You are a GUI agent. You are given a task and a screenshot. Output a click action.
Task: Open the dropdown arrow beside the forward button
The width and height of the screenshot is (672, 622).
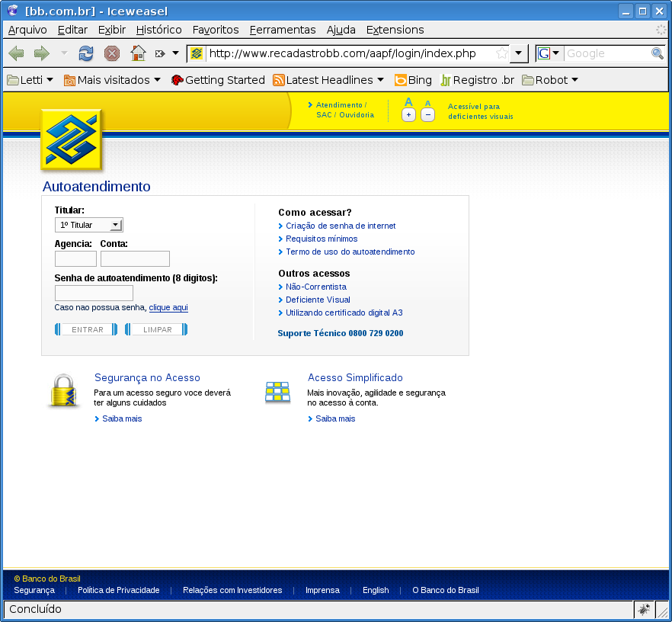pos(64,53)
